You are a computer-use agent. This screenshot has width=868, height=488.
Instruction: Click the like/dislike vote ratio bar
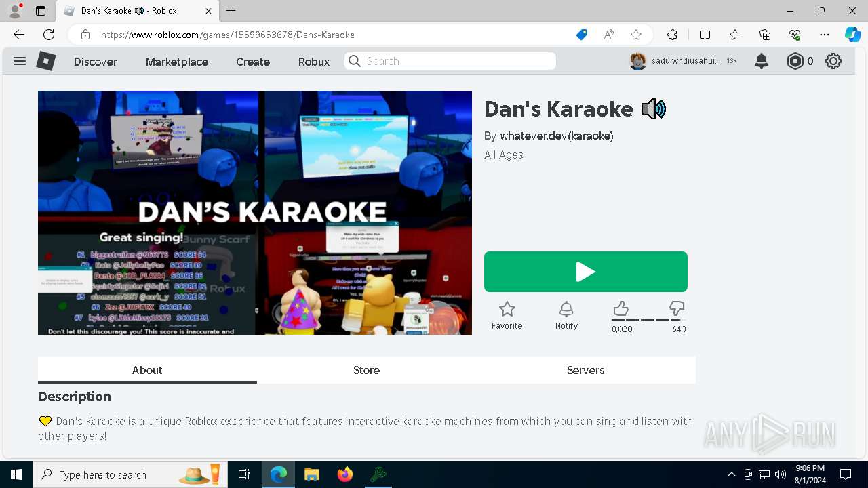coord(649,319)
